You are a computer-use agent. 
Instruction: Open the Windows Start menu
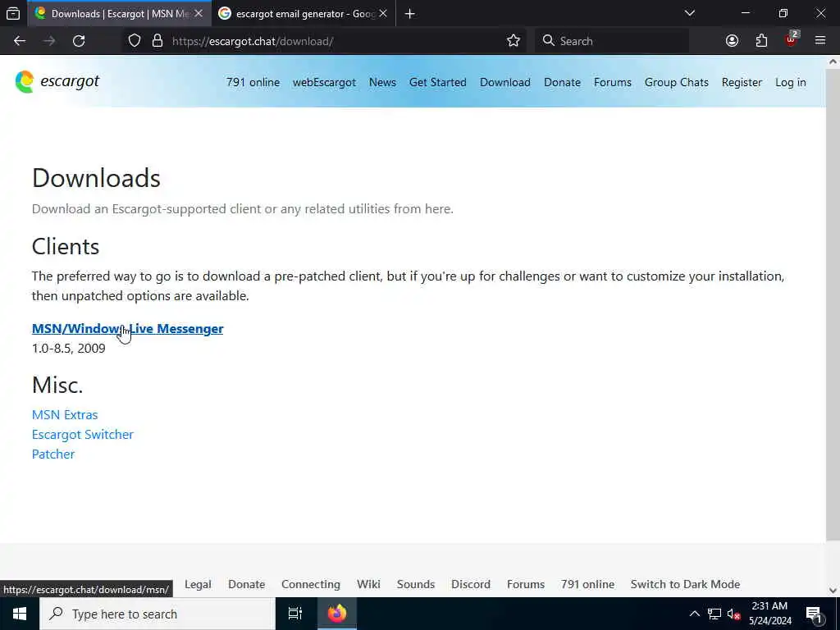(20, 614)
